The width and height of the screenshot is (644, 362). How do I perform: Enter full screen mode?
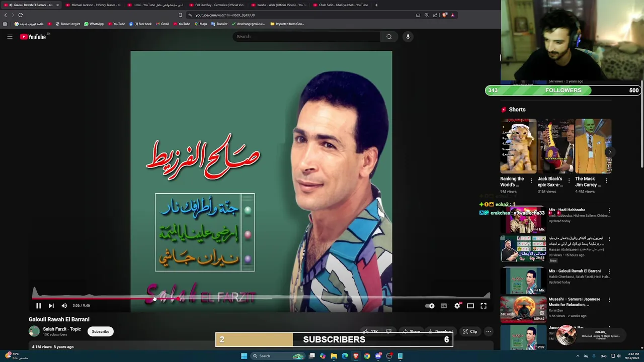click(x=484, y=306)
